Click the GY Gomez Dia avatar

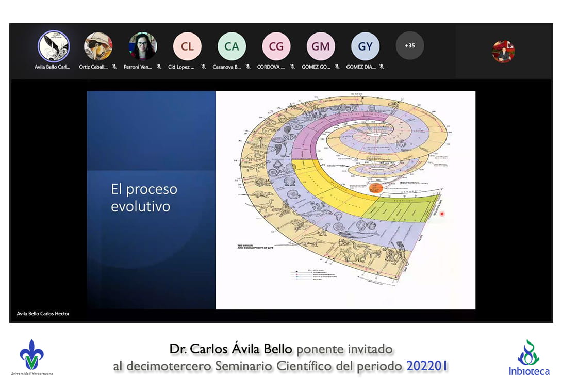click(x=365, y=46)
